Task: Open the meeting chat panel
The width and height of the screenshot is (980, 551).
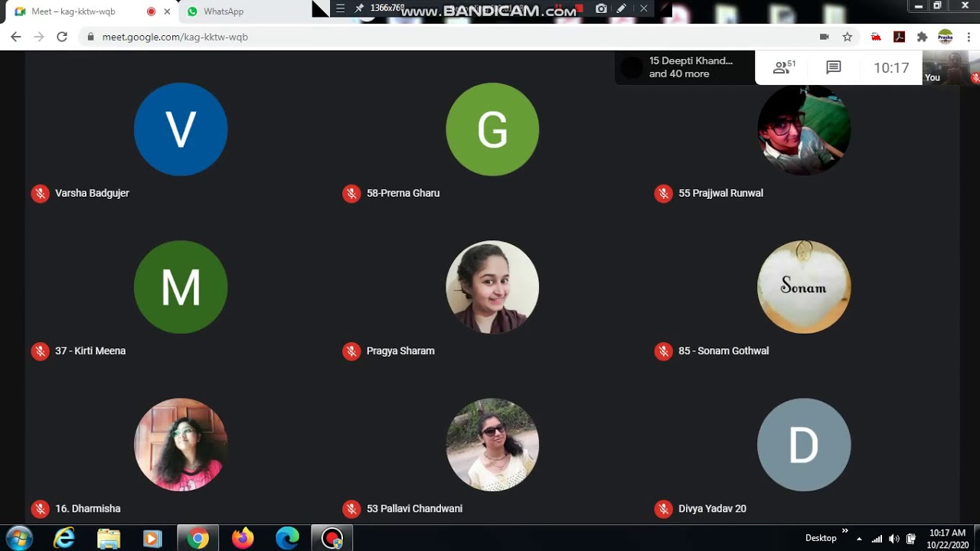Action: [834, 68]
